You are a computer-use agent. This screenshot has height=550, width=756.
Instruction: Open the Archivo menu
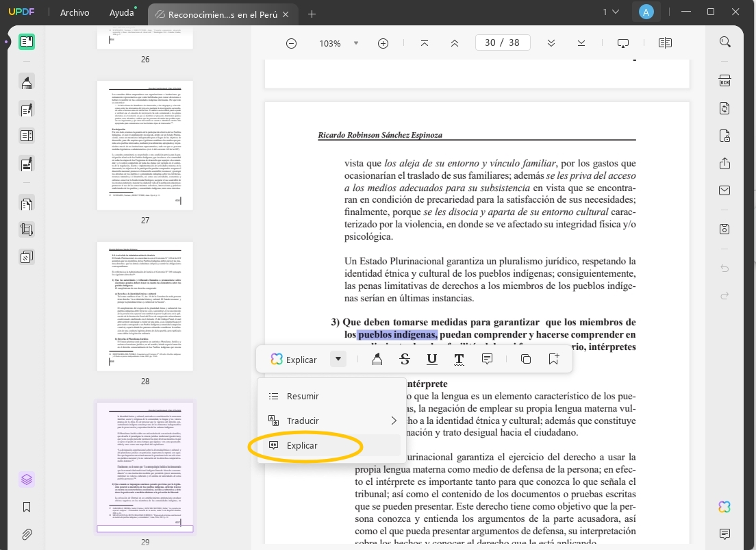click(75, 12)
